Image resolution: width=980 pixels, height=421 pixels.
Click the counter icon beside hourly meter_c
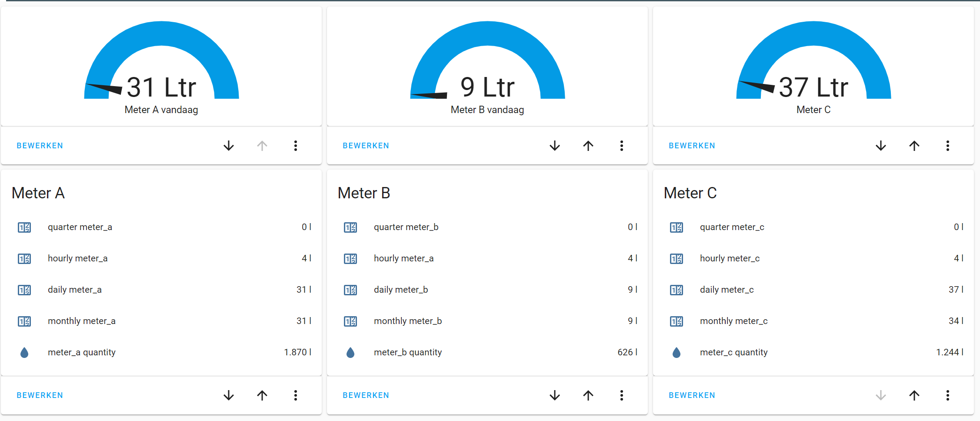point(677,258)
